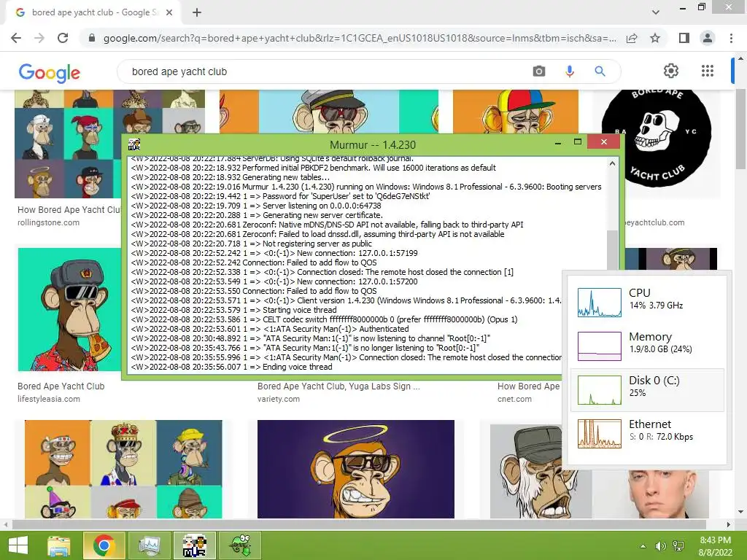747x560 pixels.
Task: Open the volume control in tray
Action: tap(660, 546)
